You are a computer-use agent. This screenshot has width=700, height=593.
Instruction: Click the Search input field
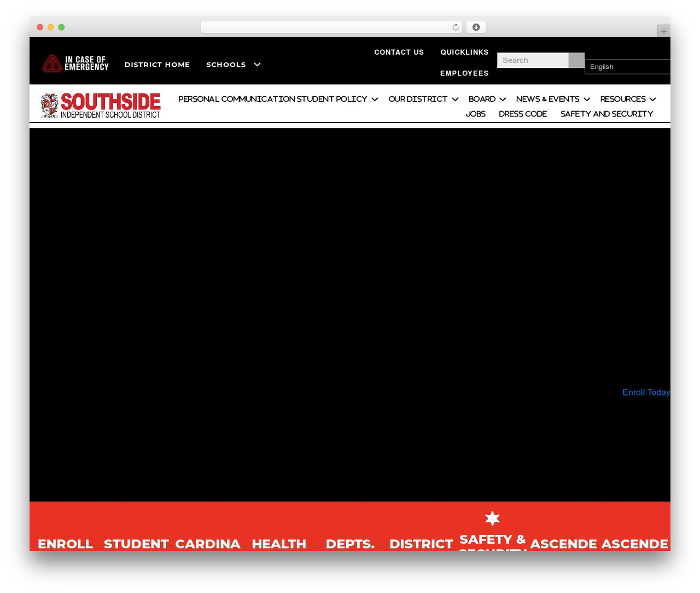click(x=533, y=60)
